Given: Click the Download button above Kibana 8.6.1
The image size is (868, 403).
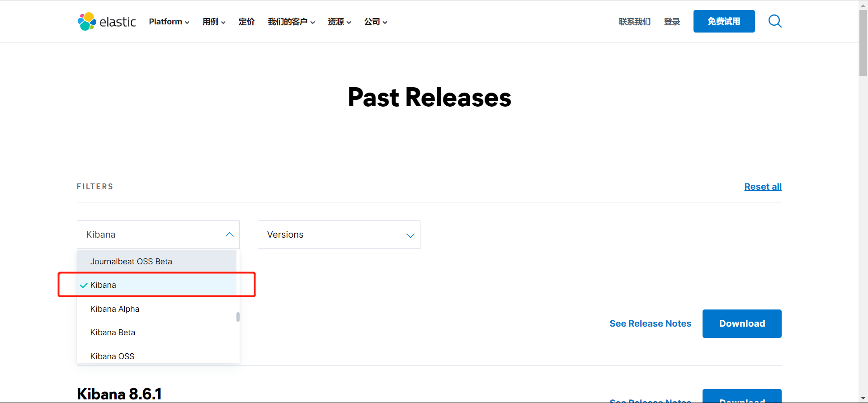Looking at the screenshot, I should click(742, 323).
